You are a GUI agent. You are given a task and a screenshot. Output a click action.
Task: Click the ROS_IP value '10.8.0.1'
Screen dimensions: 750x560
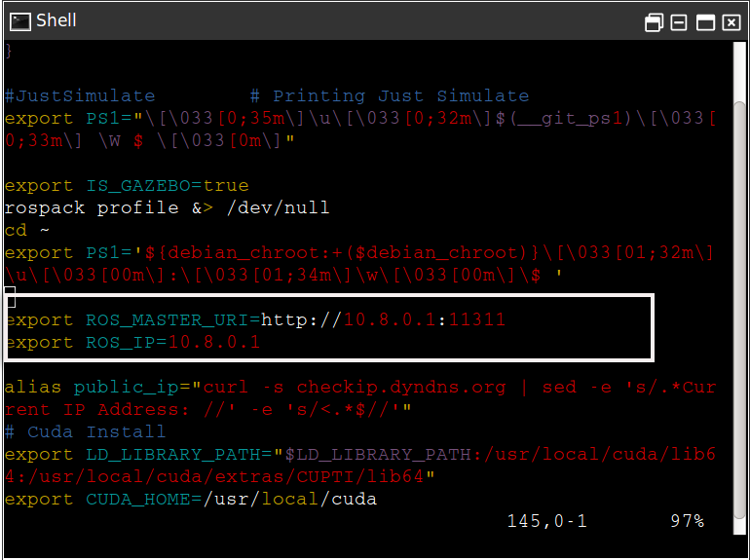coord(214,342)
